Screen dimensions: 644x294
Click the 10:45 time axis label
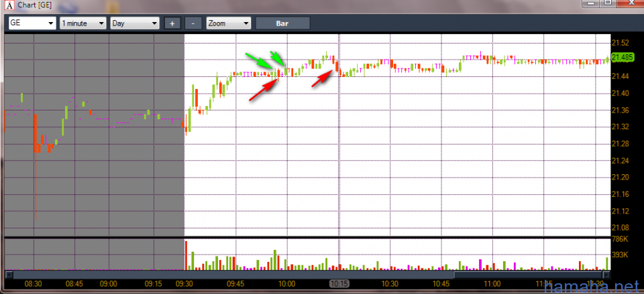[441, 284]
